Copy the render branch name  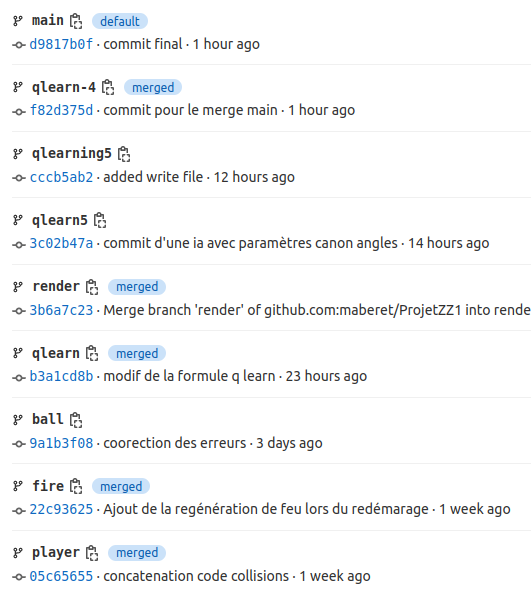[92, 287]
